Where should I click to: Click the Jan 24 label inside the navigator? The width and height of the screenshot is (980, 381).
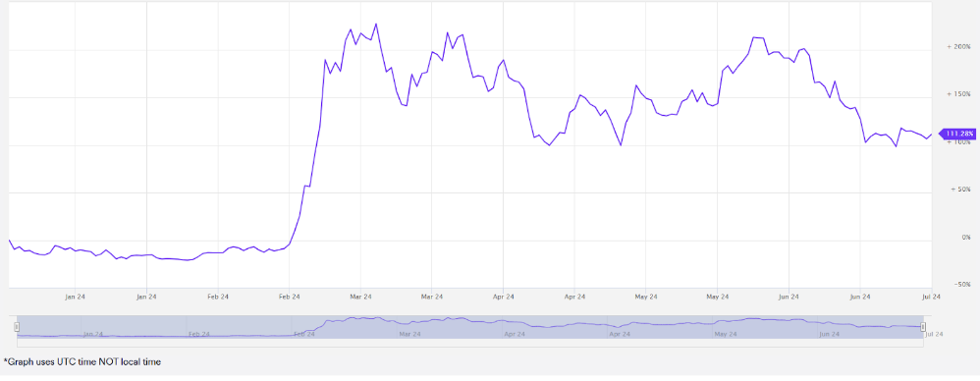[x=92, y=335]
